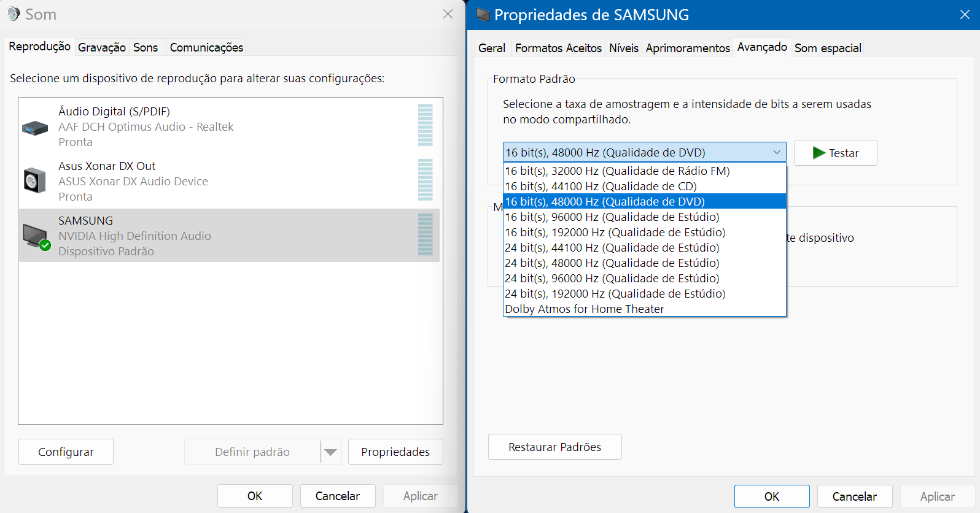Select Asus Xonar DX Out device name
This screenshot has width=980, height=513.
point(107,166)
